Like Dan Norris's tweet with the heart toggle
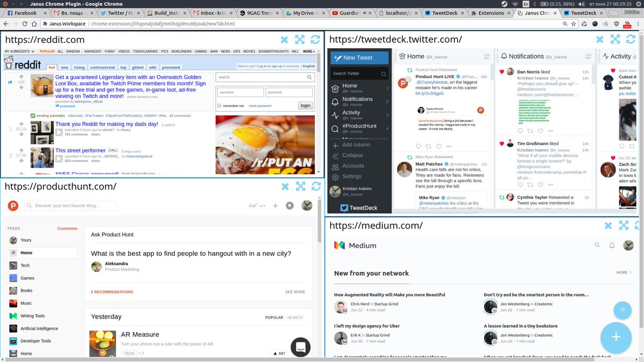The width and height of the screenshot is (644, 362). click(540, 131)
